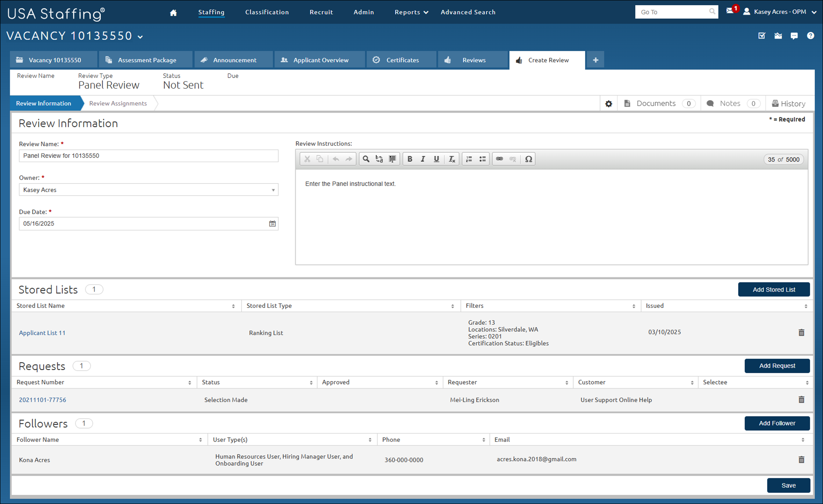Delete Applicant List 11 stored list
Viewport: 823px width, 504px height.
(x=801, y=333)
